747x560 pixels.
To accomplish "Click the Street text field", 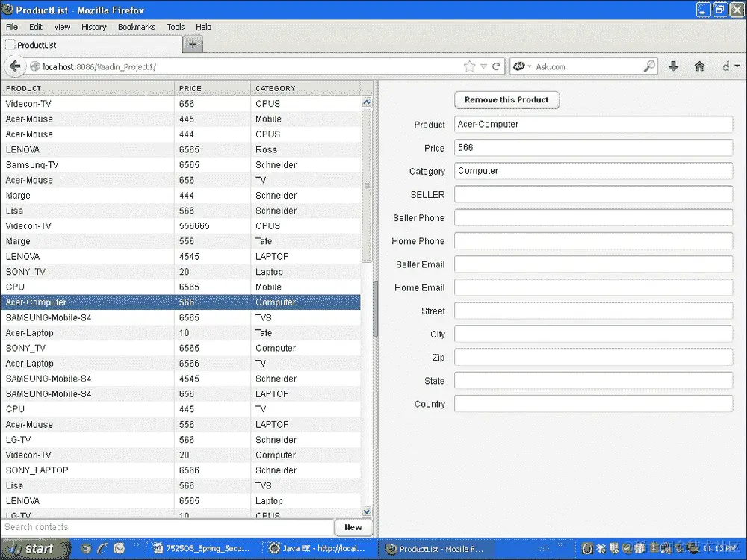I will (x=593, y=311).
